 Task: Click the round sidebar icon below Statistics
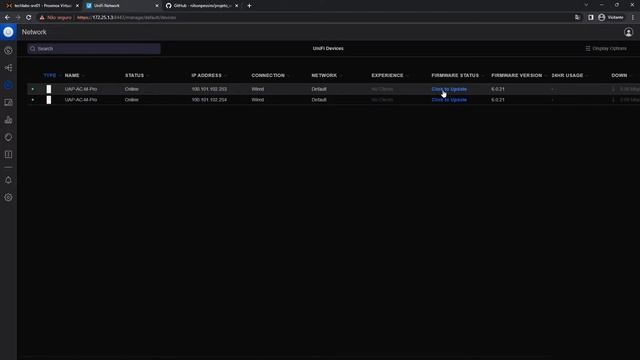coord(8,137)
